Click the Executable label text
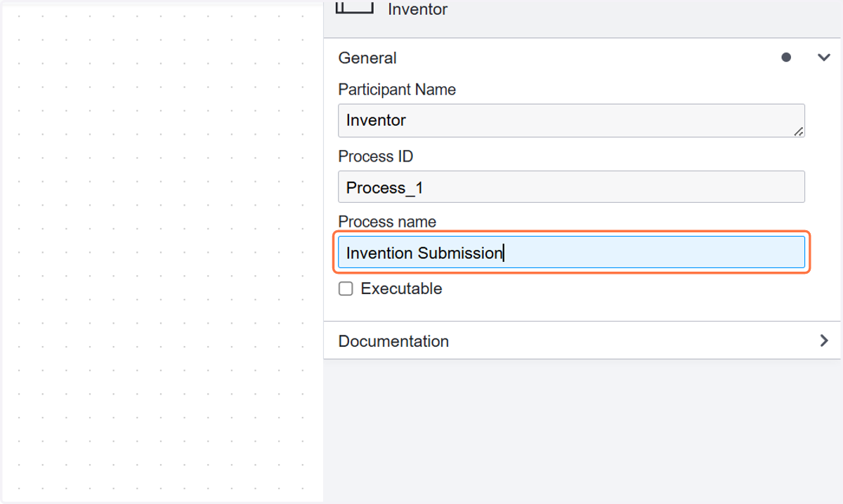Viewport: 843px width, 504px height. pyautogui.click(x=401, y=289)
